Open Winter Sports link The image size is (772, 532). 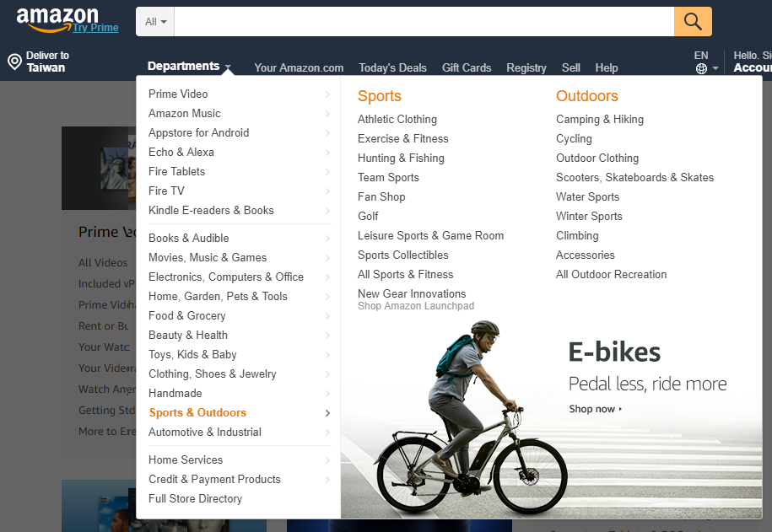[589, 216]
